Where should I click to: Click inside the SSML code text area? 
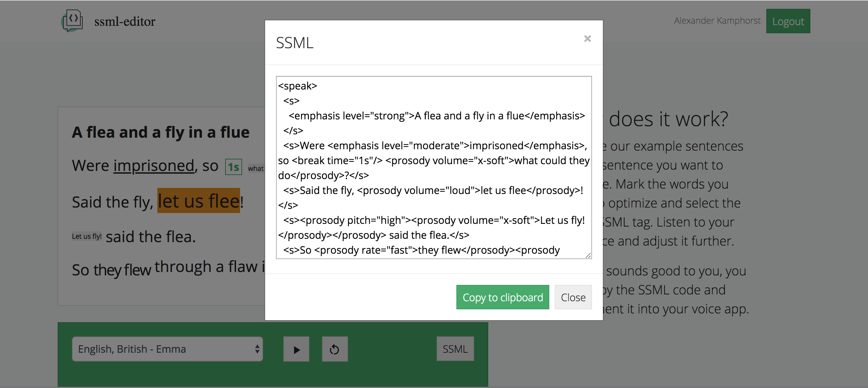pyautogui.click(x=434, y=167)
